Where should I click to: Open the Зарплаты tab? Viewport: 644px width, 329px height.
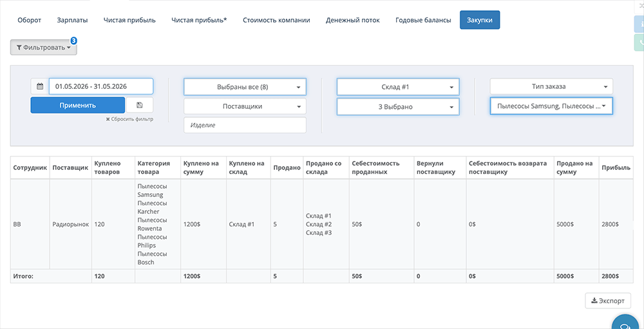click(72, 20)
